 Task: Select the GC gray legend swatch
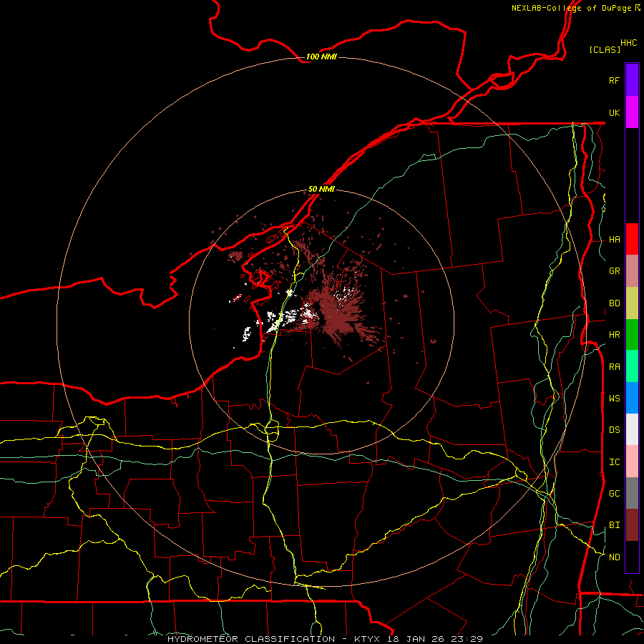click(x=632, y=493)
